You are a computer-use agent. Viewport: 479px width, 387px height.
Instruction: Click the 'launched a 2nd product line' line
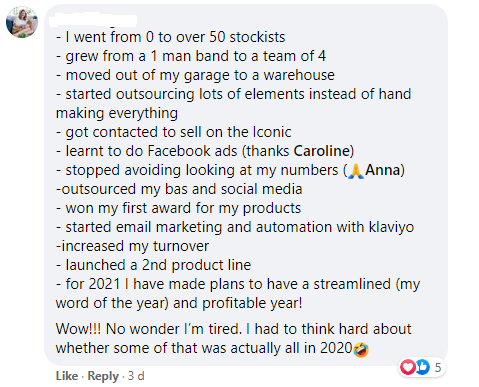153,265
